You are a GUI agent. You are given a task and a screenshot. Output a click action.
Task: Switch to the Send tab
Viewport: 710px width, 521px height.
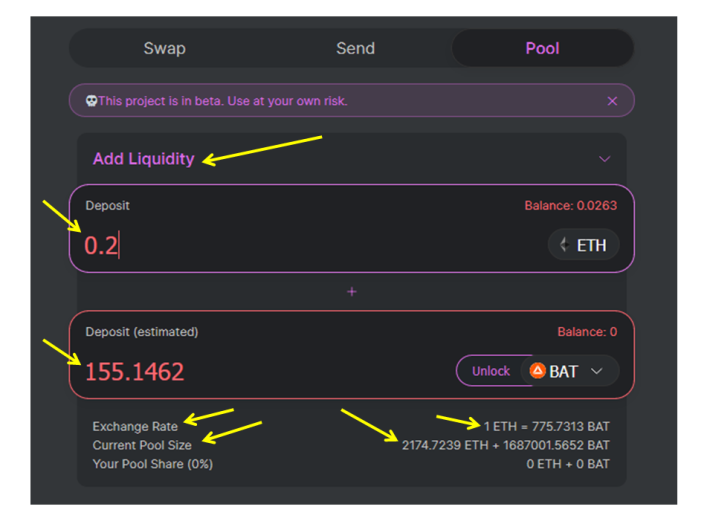click(x=355, y=48)
